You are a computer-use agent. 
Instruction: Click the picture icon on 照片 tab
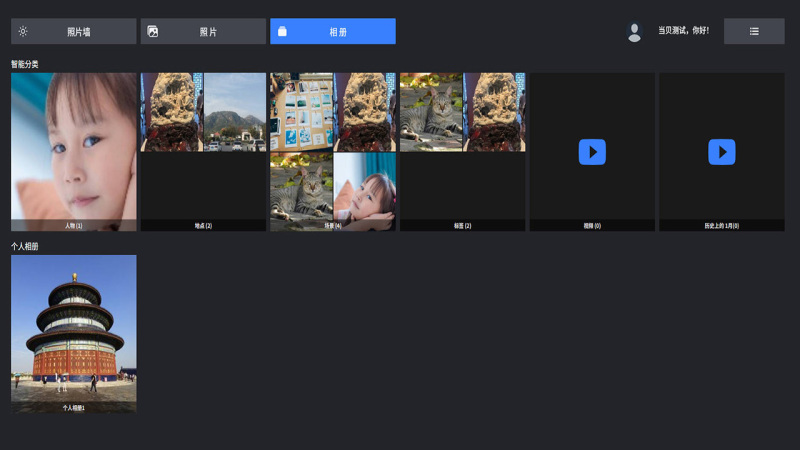(x=153, y=31)
